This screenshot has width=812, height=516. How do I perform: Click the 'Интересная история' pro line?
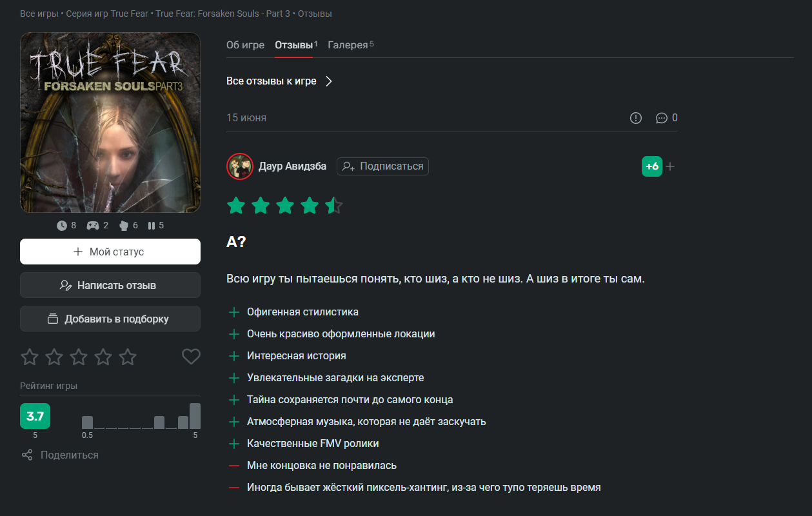click(x=296, y=356)
